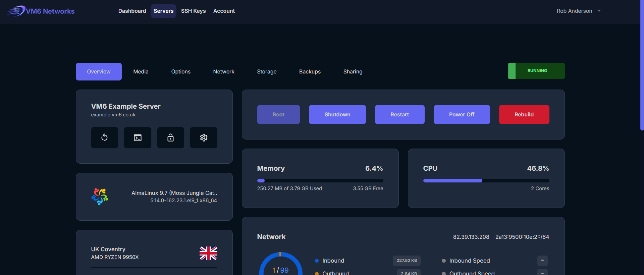Open the Backups tab

pyautogui.click(x=310, y=71)
